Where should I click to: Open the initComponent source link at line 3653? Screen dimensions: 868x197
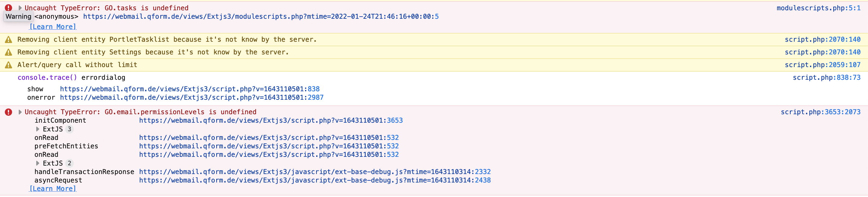(270, 120)
